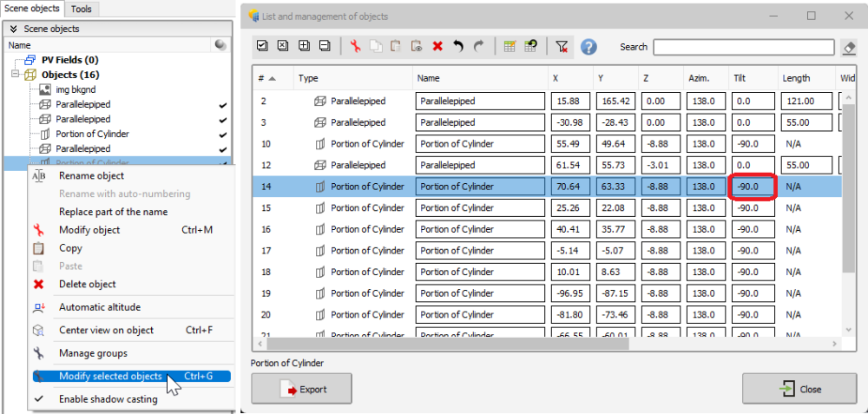
Task: Click the red X delete icon in toolbar
Action: click(x=437, y=47)
